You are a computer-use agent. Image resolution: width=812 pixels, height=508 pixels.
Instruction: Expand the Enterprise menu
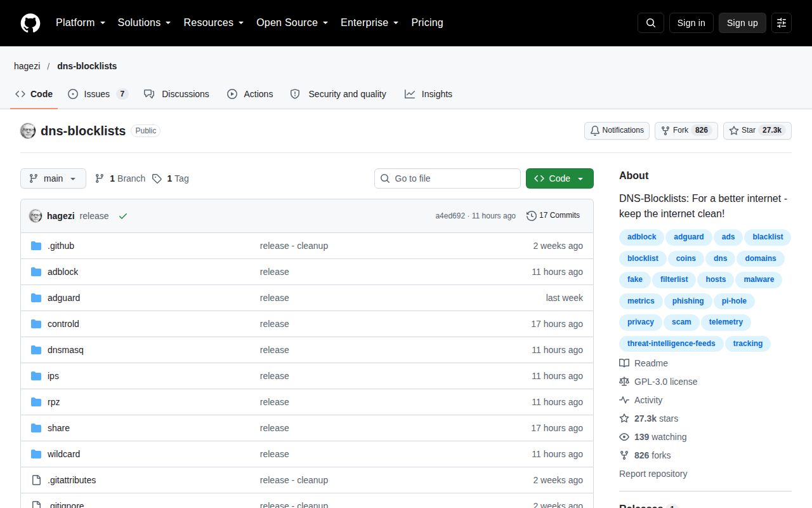click(x=370, y=23)
